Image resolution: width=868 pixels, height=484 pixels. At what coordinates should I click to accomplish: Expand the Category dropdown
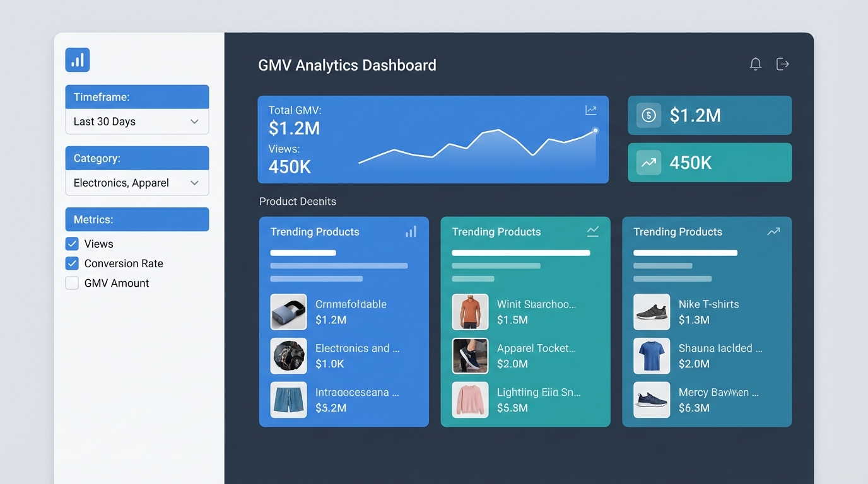click(137, 182)
